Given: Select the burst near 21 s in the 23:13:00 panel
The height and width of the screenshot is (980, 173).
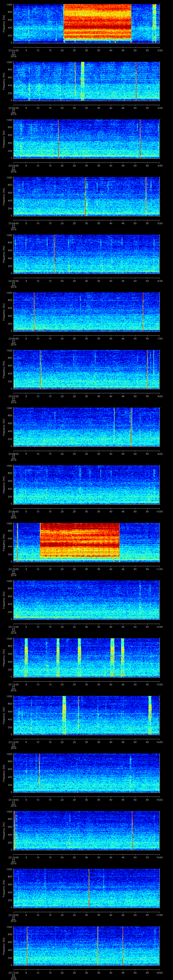Looking at the screenshot, I should click(64, 714).
